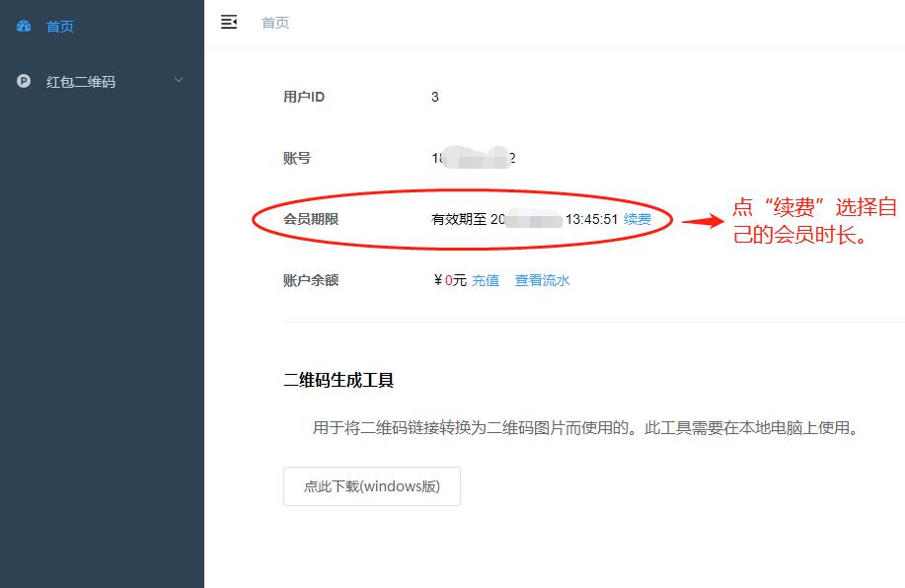Expand the 红包二维码 submenu chevron
The width and height of the screenshot is (905, 588).
coord(179,81)
